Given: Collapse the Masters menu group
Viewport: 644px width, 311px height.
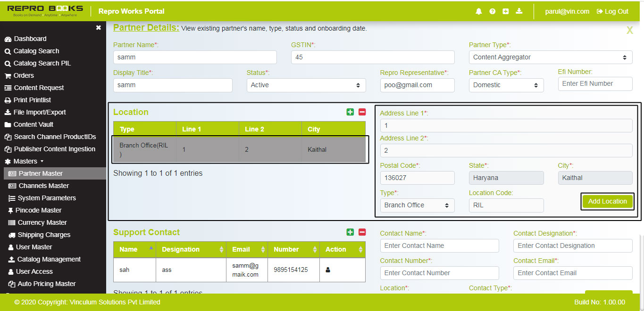Looking at the screenshot, I should point(28,161).
